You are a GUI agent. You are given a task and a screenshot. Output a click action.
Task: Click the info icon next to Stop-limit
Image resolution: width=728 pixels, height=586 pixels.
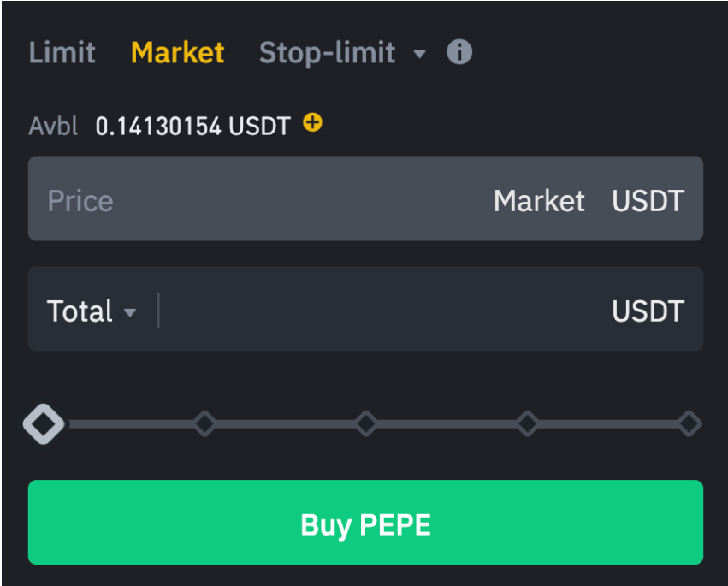(459, 52)
